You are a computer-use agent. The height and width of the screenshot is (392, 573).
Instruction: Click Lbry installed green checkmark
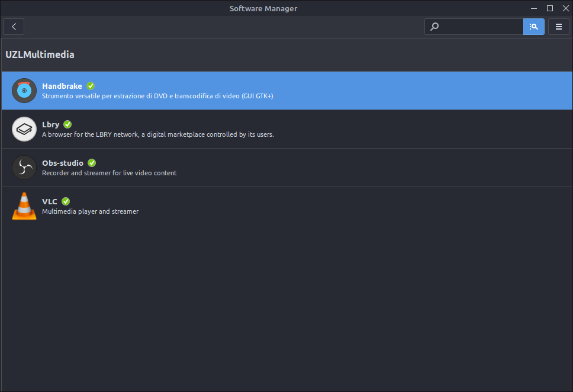pos(67,124)
